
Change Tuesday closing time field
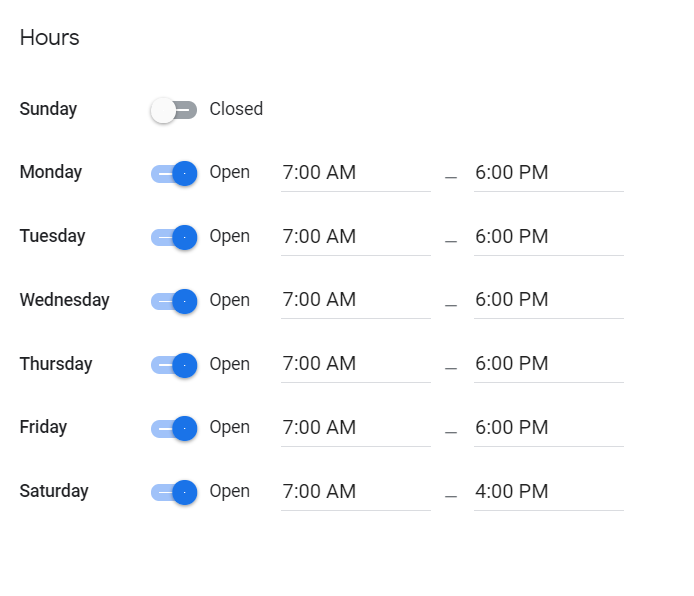(548, 237)
